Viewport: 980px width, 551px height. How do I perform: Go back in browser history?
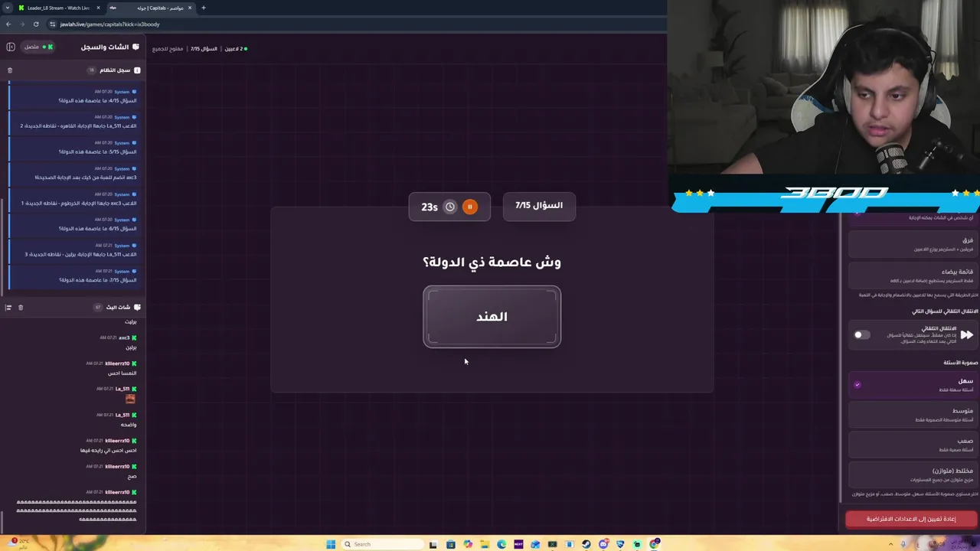(8, 24)
